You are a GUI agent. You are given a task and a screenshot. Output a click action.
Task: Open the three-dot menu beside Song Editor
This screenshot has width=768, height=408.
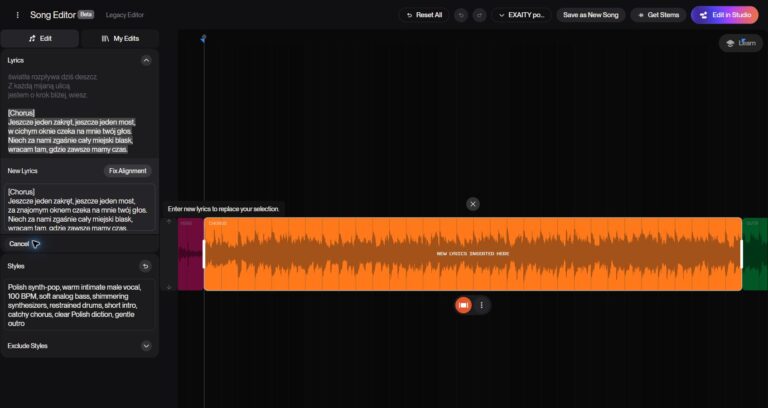pyautogui.click(x=18, y=15)
